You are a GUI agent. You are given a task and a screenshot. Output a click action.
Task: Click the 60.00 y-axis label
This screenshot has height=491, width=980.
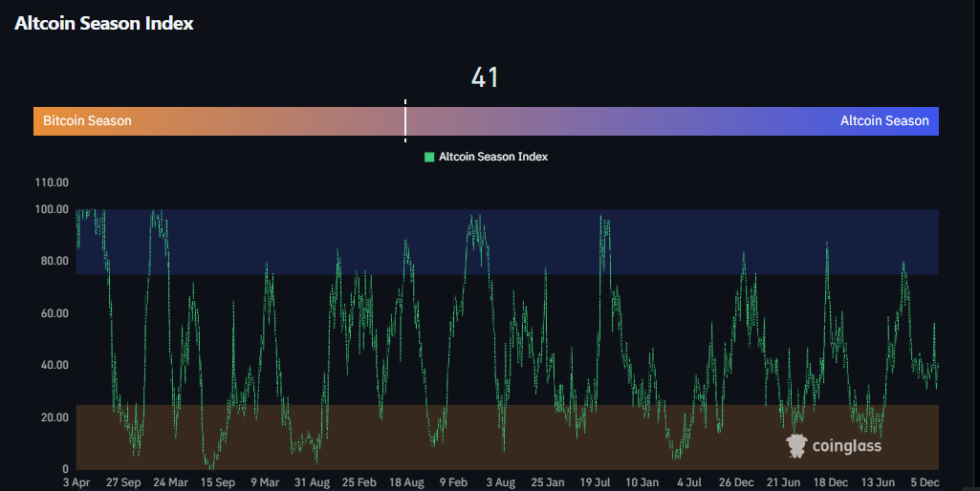[54, 313]
